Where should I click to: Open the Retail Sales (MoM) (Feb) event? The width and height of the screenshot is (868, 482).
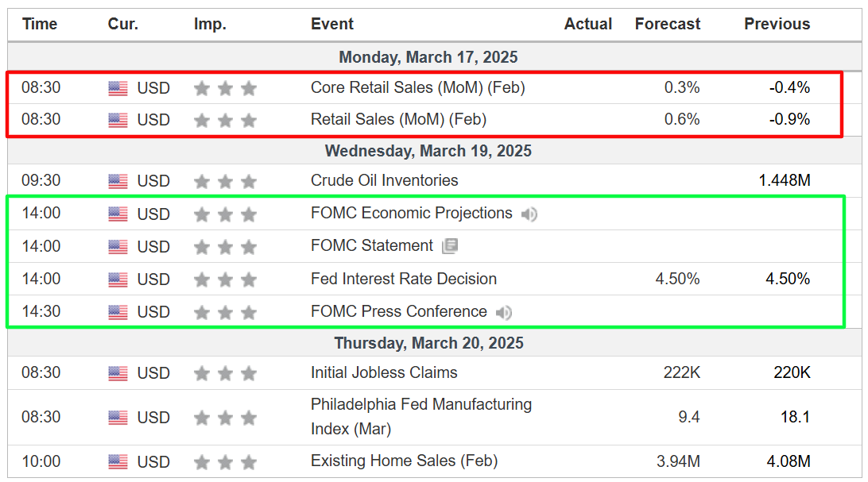(x=398, y=119)
